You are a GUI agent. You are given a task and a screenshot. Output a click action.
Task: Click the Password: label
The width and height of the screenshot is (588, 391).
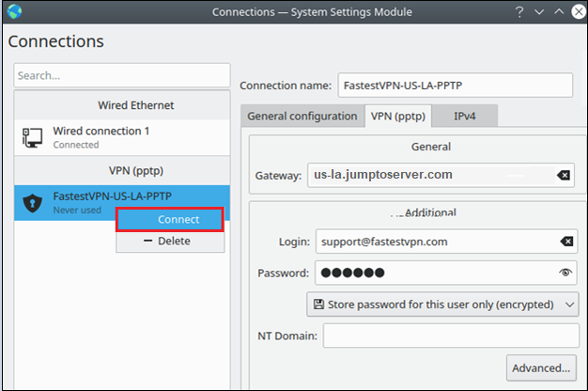pos(283,274)
